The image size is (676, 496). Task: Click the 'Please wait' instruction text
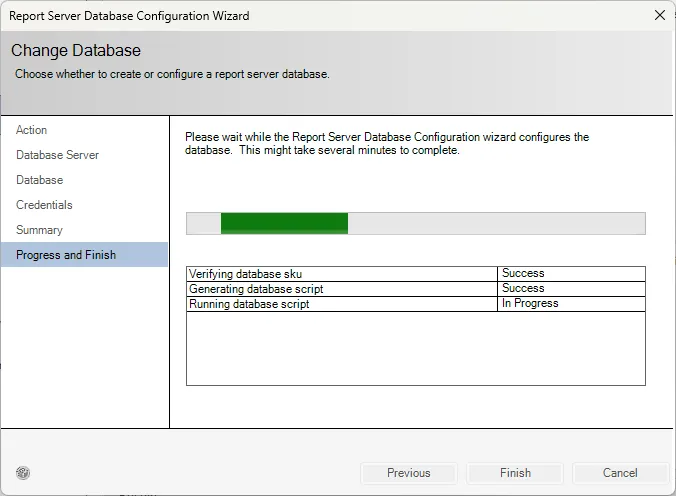387,144
